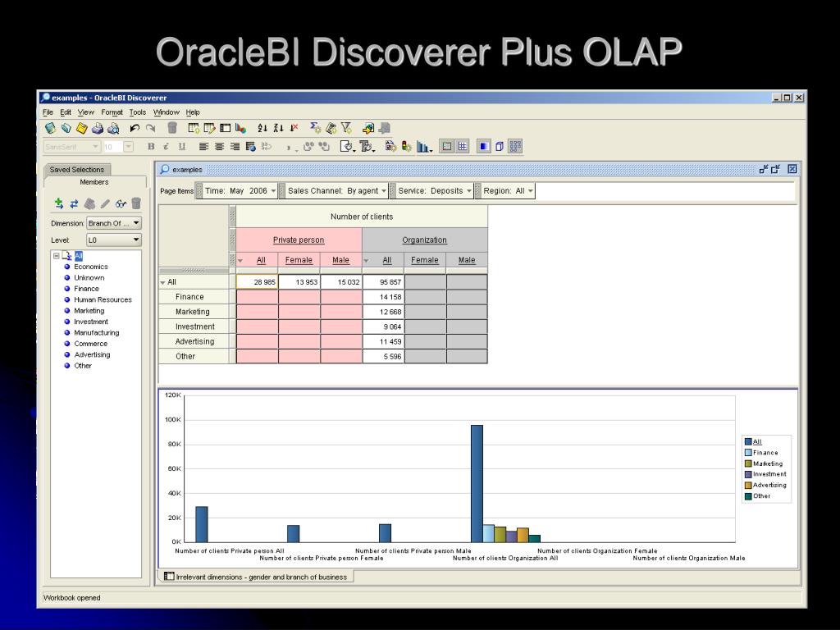
Task: Toggle the crosstab grid view button
Action: (463, 146)
